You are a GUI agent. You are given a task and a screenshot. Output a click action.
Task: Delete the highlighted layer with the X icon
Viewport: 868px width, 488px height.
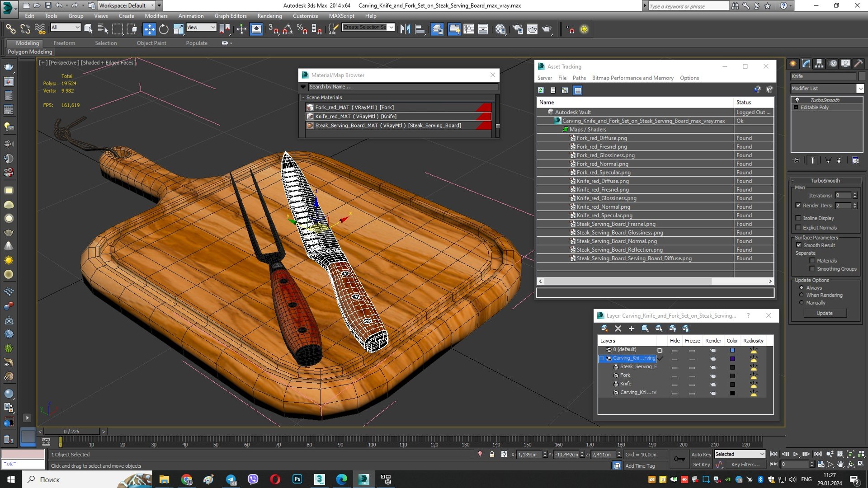pyautogui.click(x=618, y=328)
